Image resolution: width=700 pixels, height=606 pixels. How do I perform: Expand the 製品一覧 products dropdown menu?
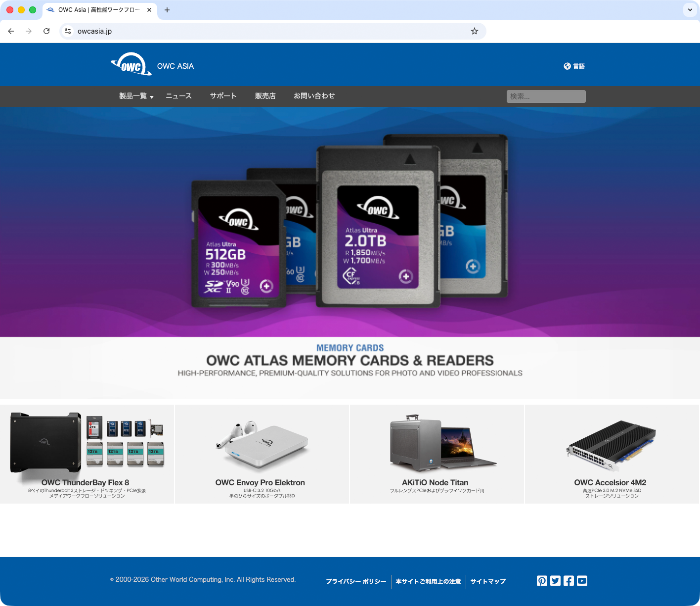136,96
